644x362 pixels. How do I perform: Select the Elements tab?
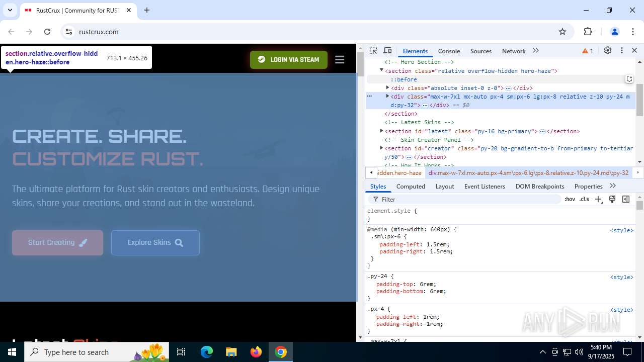coord(415,51)
